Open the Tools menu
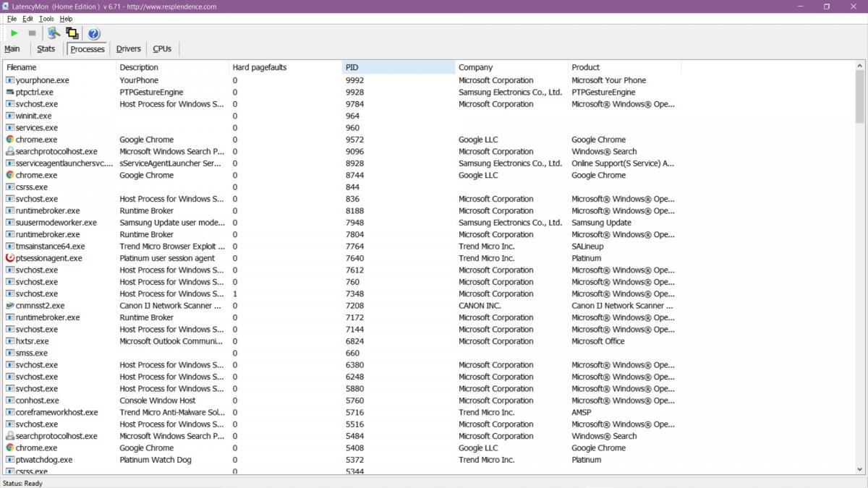The width and height of the screenshot is (868, 488). [46, 19]
